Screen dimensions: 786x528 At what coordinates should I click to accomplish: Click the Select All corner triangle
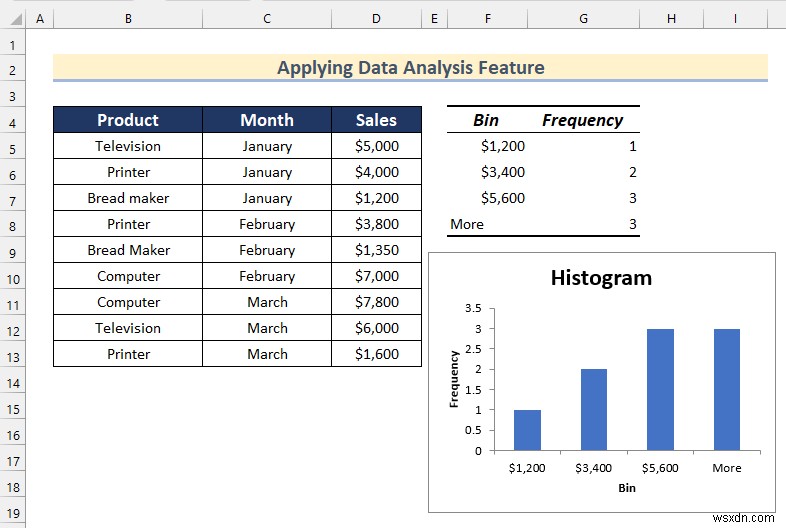coord(16,20)
